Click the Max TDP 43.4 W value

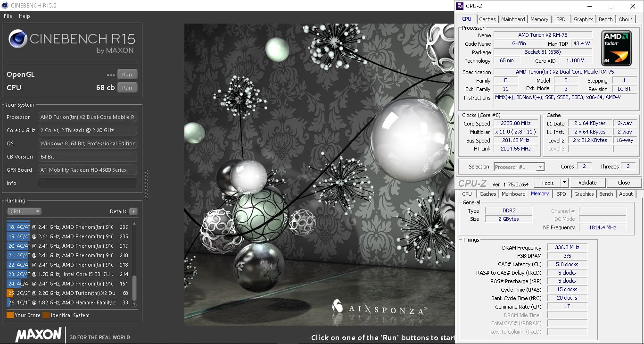[x=581, y=44]
